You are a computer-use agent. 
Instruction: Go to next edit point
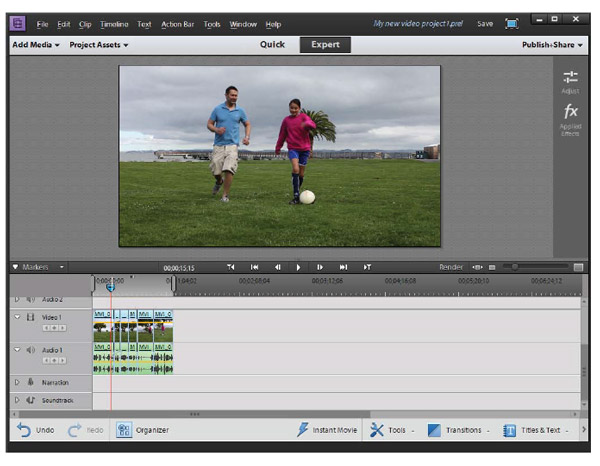[x=367, y=267]
